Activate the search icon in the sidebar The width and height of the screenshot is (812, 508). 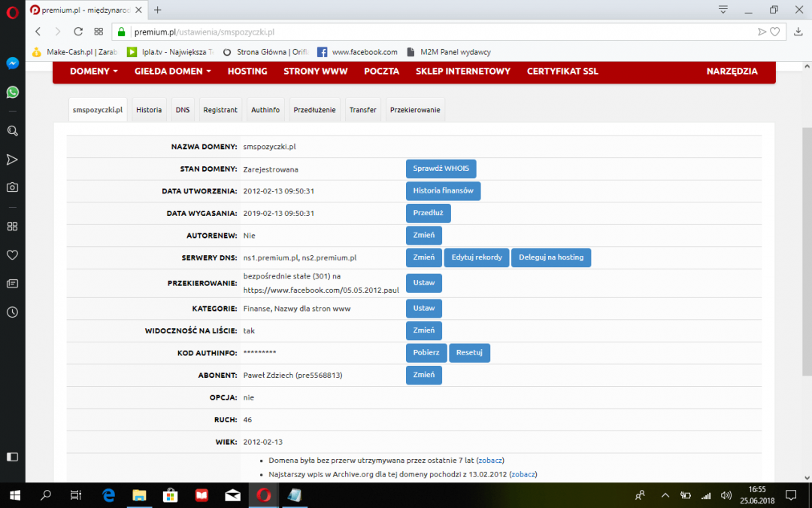coord(12,130)
